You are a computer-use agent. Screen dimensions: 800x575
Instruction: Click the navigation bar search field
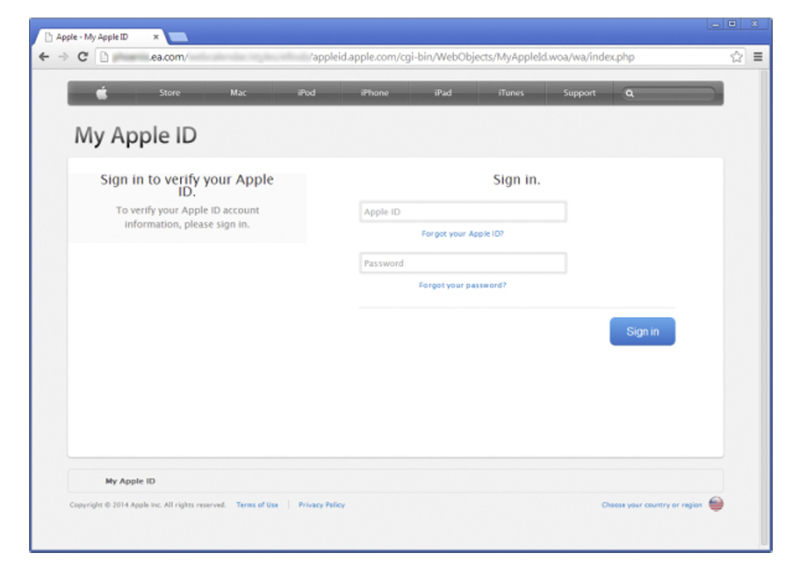point(668,93)
